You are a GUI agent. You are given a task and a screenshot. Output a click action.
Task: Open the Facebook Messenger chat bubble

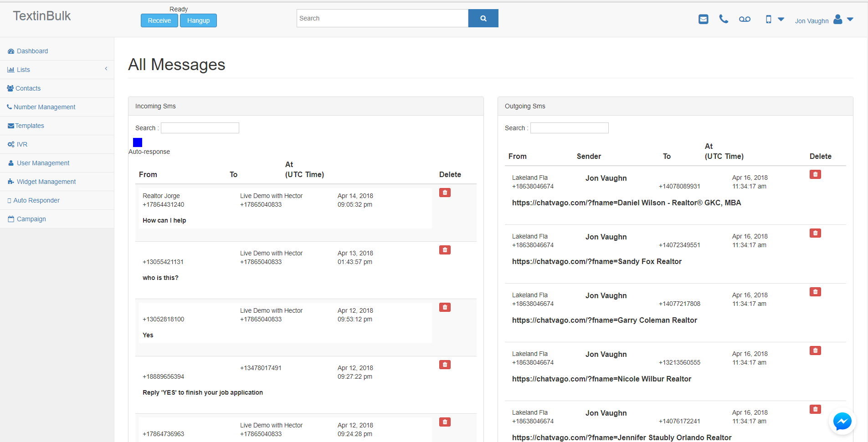coord(842,421)
